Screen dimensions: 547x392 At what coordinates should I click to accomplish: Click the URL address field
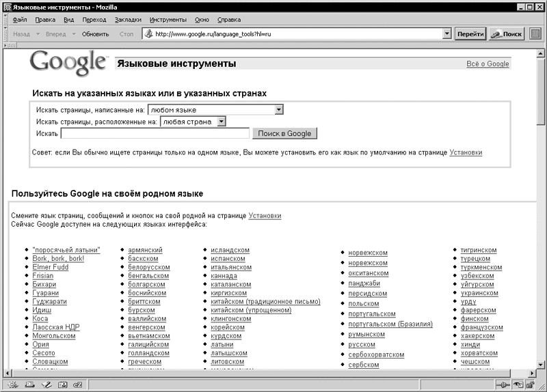298,33
